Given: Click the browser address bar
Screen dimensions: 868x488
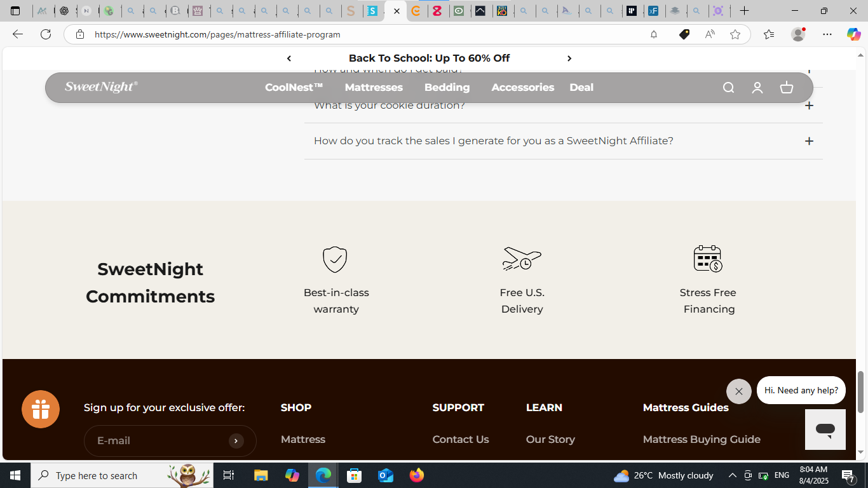Looking at the screenshot, I should (369, 34).
